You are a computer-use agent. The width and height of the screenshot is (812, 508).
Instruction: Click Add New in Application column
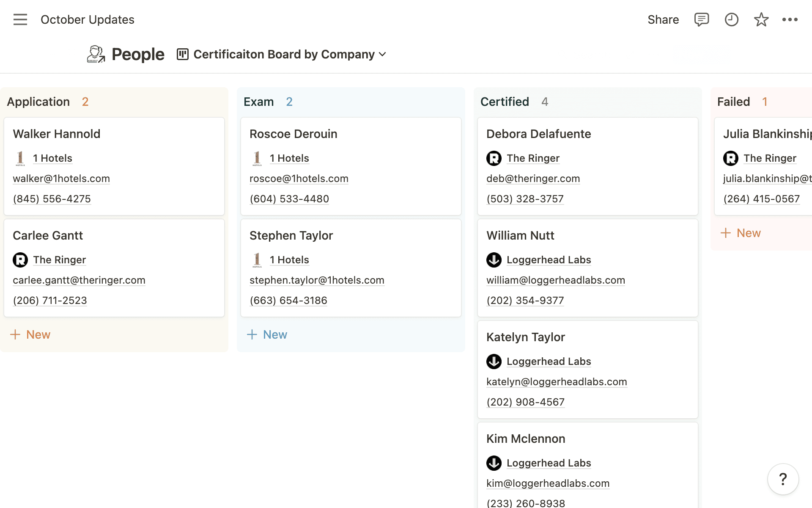tap(30, 334)
